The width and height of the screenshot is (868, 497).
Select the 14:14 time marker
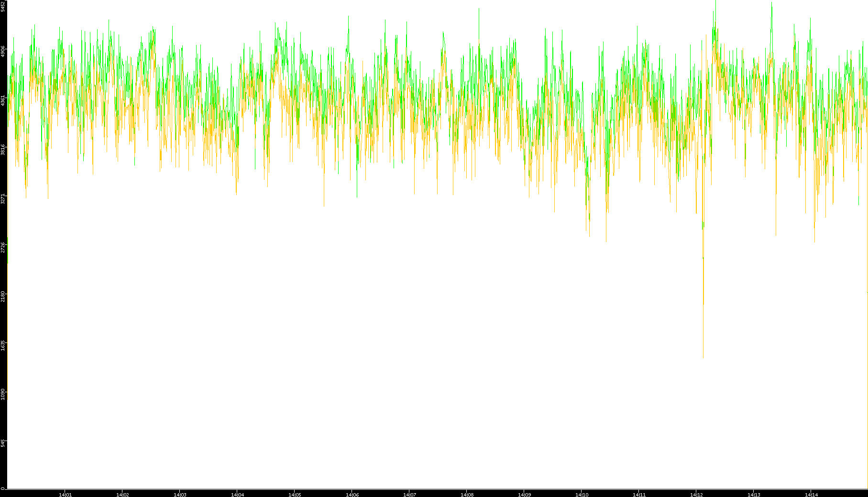coord(811,494)
